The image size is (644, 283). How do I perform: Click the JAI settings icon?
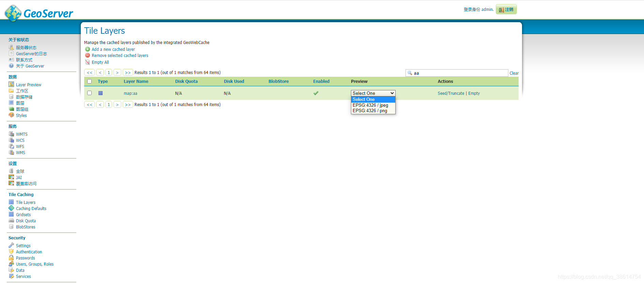tap(11, 177)
